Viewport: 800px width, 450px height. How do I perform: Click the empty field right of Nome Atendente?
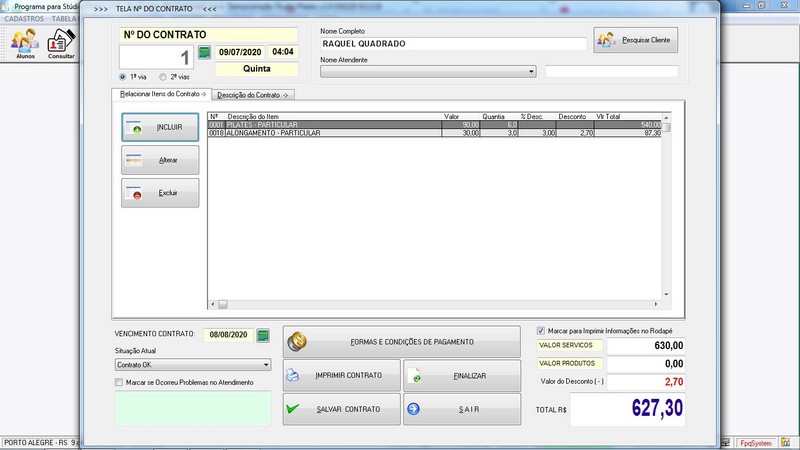tap(612, 71)
